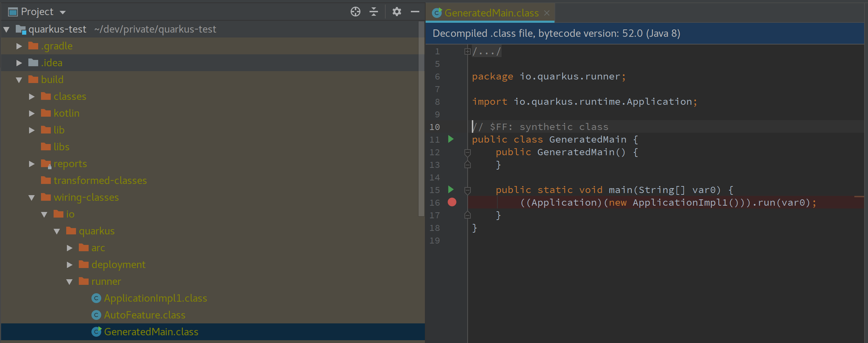Click the fold end marker on line 13

(467, 165)
